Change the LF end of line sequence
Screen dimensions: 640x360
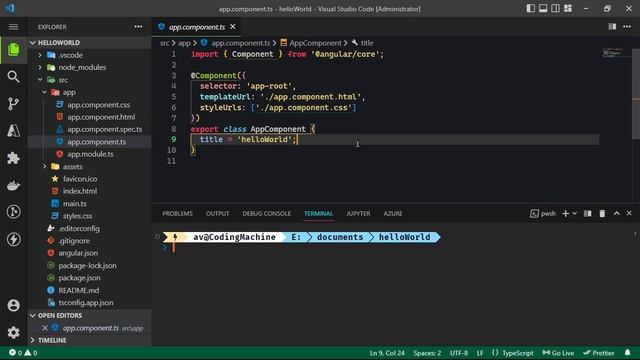coord(480,353)
